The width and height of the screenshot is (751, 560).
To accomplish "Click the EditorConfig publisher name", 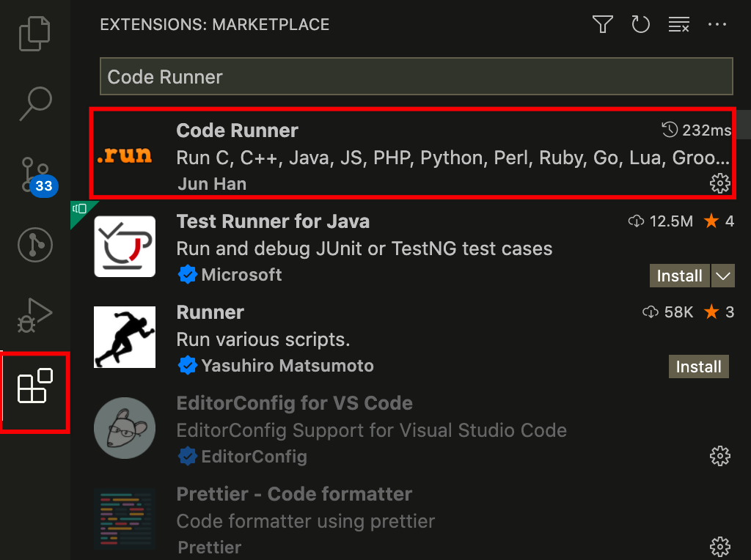I will point(254,457).
